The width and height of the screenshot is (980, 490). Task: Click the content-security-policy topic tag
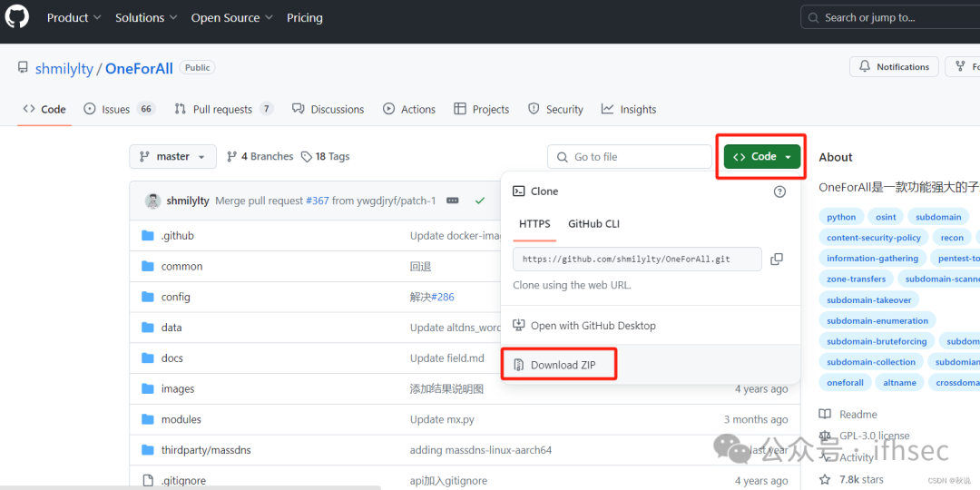874,238
